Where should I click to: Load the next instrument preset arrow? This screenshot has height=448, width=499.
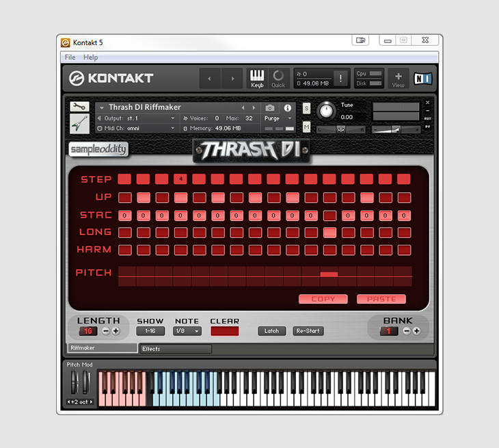[x=254, y=108]
